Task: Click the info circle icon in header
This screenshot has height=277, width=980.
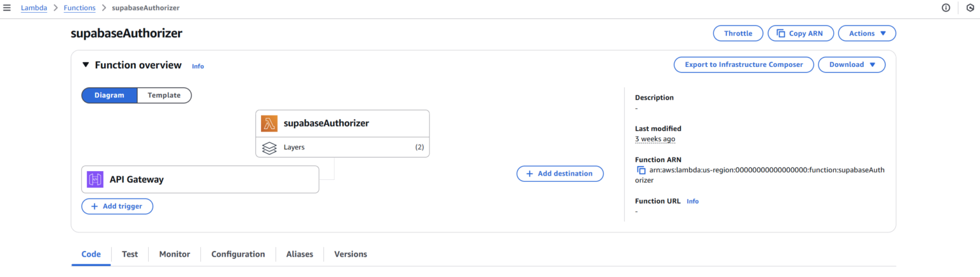Action: [946, 8]
